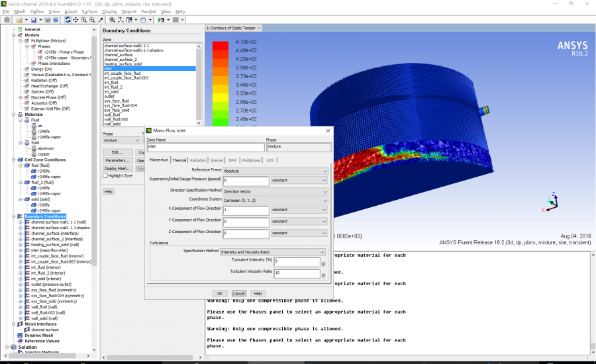Click the X-Component of Flow Direction field
The width and height of the screenshot is (596, 364).
point(246,210)
